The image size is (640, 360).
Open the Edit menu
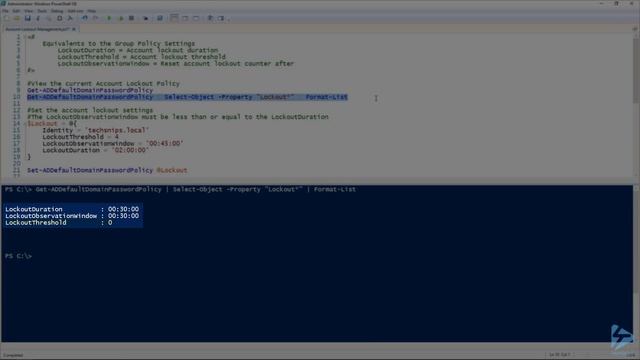click(x=16, y=11)
